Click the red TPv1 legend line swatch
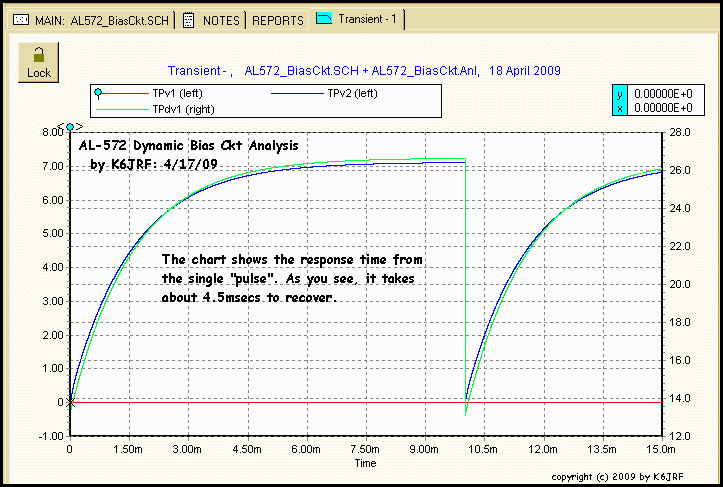 pos(125,94)
